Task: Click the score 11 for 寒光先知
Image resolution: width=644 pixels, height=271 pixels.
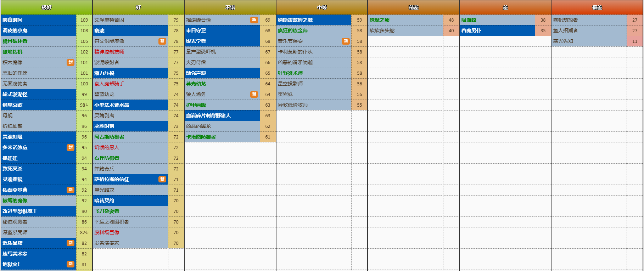Action: click(x=635, y=41)
